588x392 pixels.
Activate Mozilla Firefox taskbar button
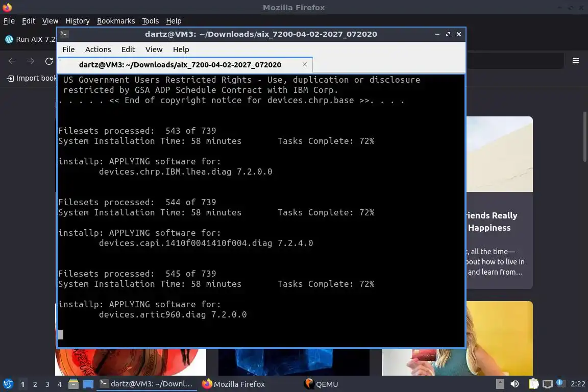pos(234,384)
